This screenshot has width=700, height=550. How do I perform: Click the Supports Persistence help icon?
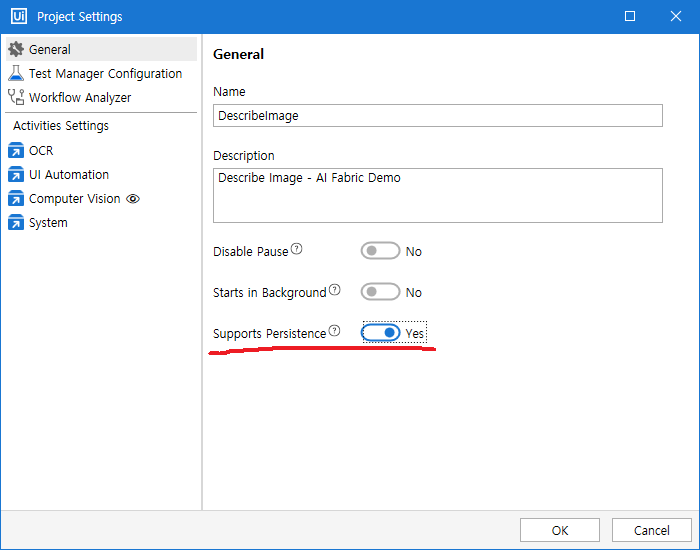point(334,331)
